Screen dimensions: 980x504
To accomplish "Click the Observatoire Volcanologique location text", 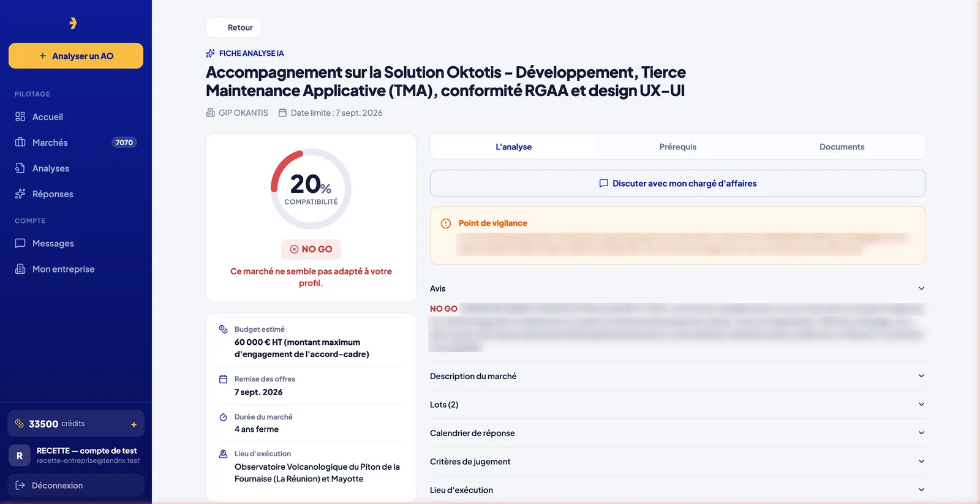I will pyautogui.click(x=317, y=473).
